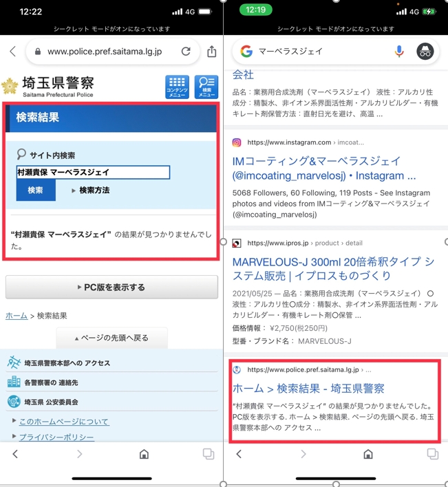Tap the 会社 result title fragment
This screenshot has height=487, width=448.
(243, 74)
